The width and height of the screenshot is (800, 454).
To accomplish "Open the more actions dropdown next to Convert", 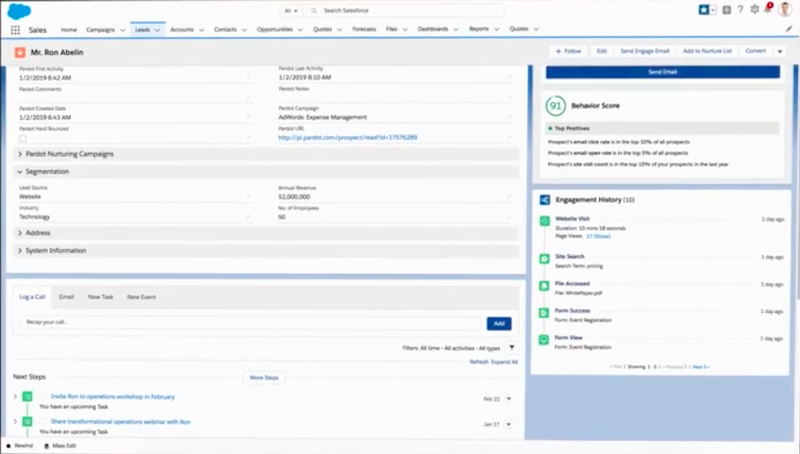I will point(780,52).
